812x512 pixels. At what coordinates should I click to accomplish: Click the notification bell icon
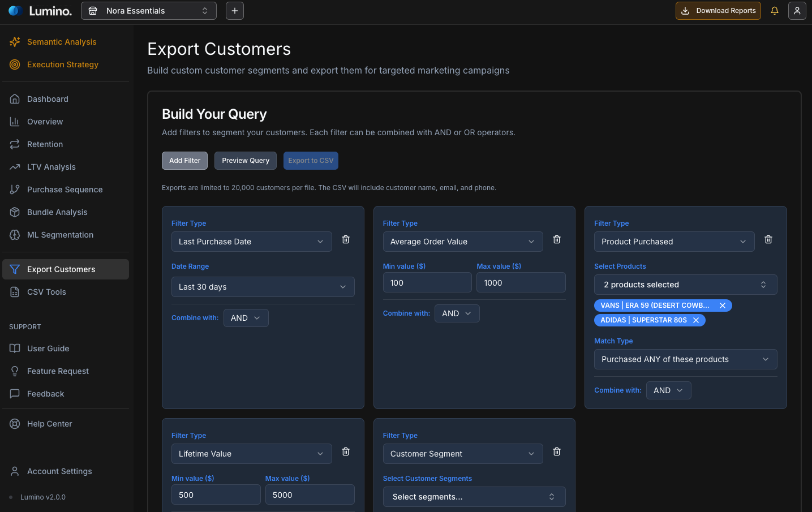point(775,10)
